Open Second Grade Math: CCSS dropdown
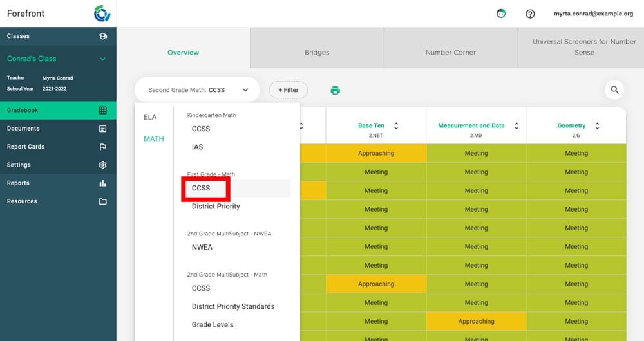Screen dimensions: 644x341 [x=197, y=90]
